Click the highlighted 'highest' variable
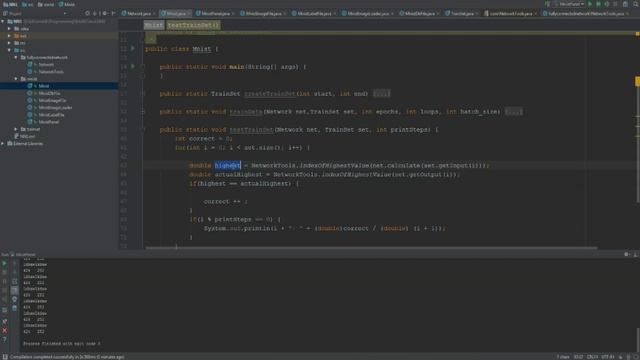Viewport: 640px width, 360px height. point(228,165)
